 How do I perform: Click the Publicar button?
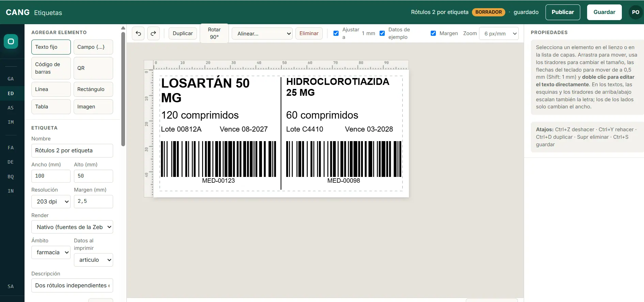[563, 12]
